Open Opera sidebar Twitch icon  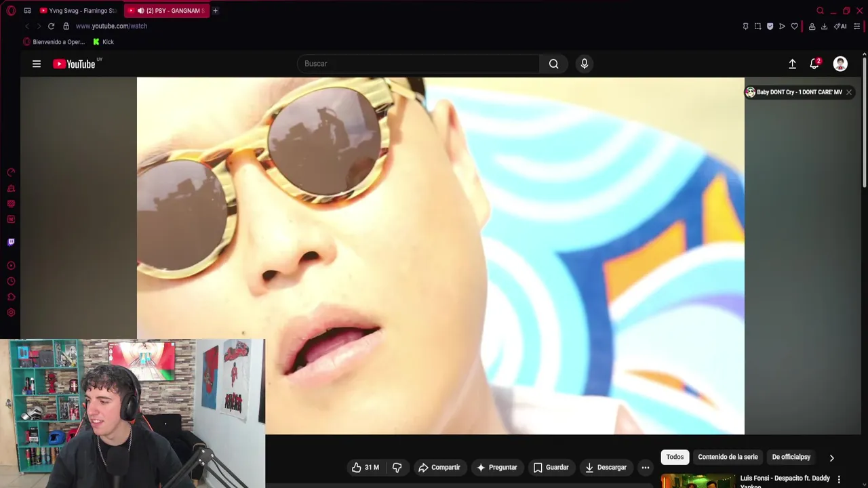coord(11,242)
